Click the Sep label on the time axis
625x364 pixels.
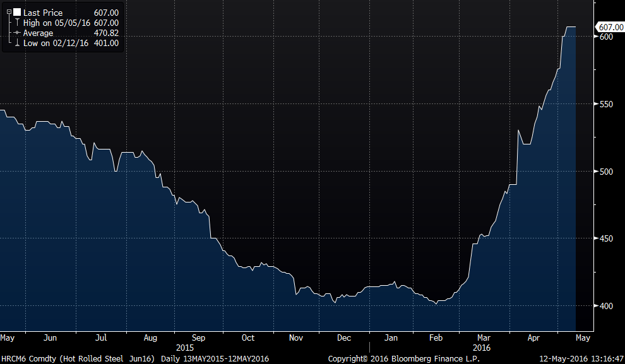[198, 338]
